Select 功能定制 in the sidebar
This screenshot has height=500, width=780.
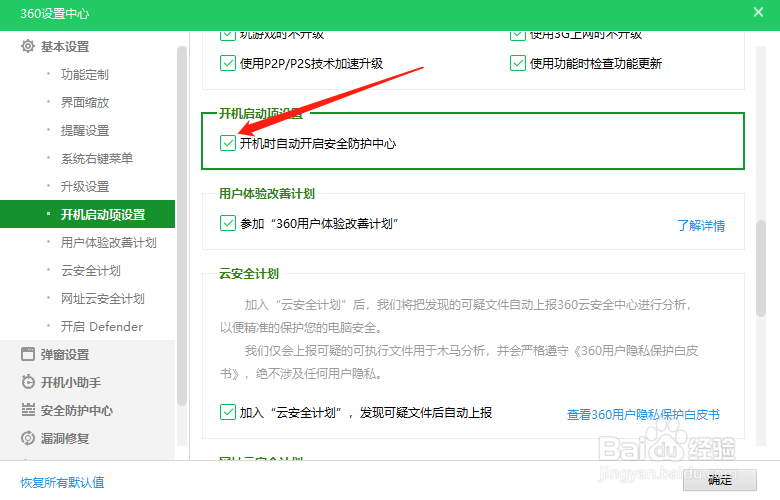coord(85,75)
